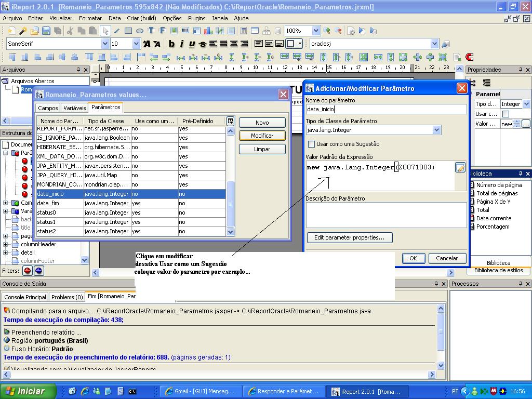Switch to the Variáveis tab
The image size is (532, 399).
[75, 108]
